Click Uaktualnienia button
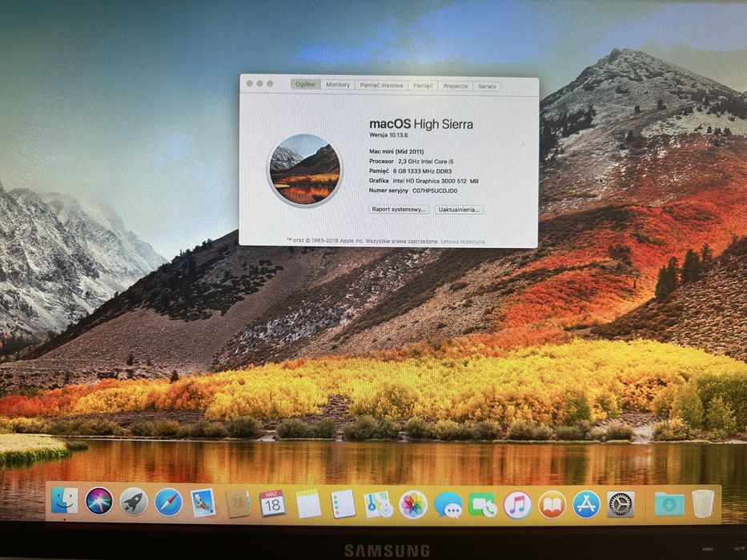 (x=459, y=210)
